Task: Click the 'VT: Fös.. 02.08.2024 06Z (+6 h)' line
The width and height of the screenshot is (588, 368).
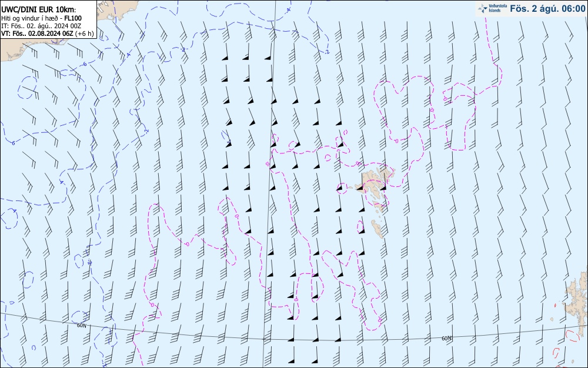Action: point(47,34)
